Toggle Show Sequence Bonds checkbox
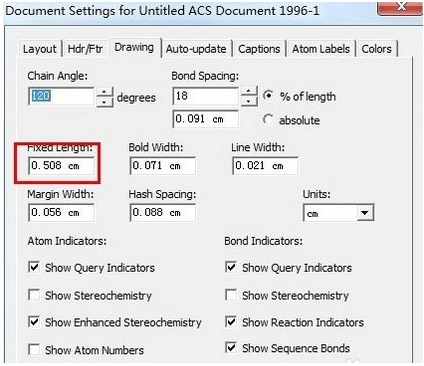This screenshot has width=424, height=366. point(231,347)
